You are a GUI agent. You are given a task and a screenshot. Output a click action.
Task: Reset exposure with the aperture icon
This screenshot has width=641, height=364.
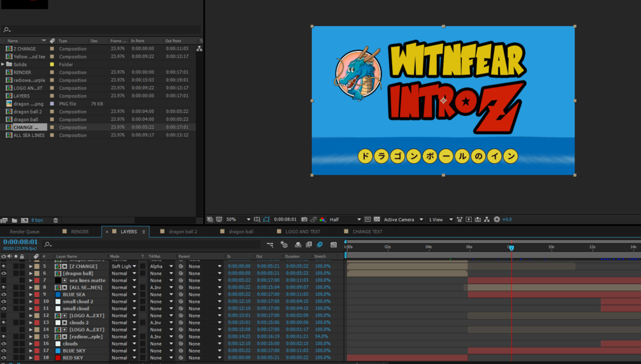pos(497,219)
